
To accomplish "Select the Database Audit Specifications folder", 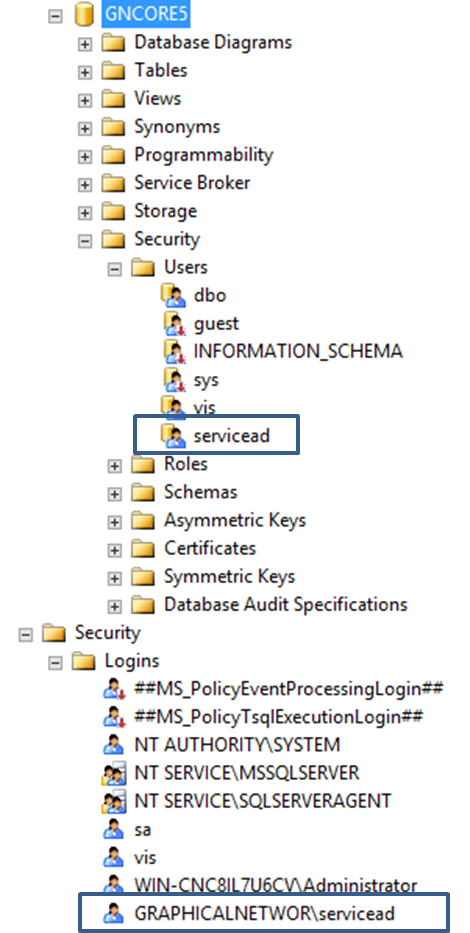I will pyautogui.click(x=286, y=605).
